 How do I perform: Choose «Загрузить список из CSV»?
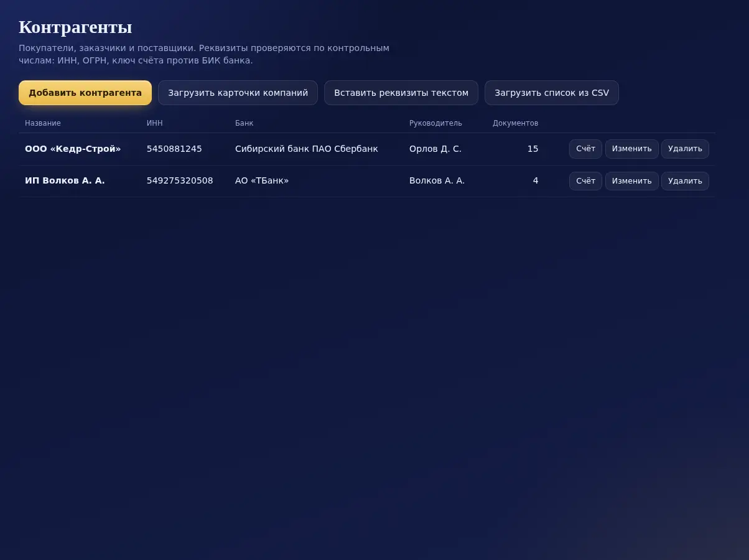(x=552, y=93)
